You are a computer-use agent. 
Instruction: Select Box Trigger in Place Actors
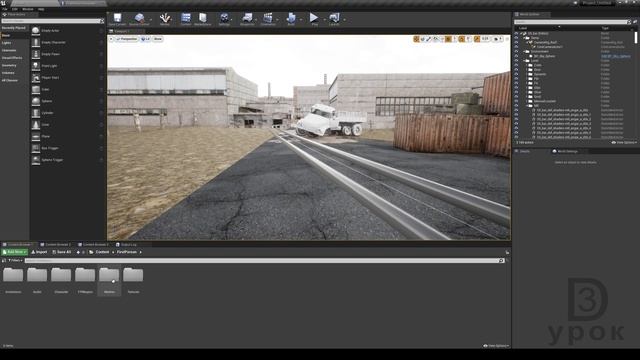tap(67, 148)
